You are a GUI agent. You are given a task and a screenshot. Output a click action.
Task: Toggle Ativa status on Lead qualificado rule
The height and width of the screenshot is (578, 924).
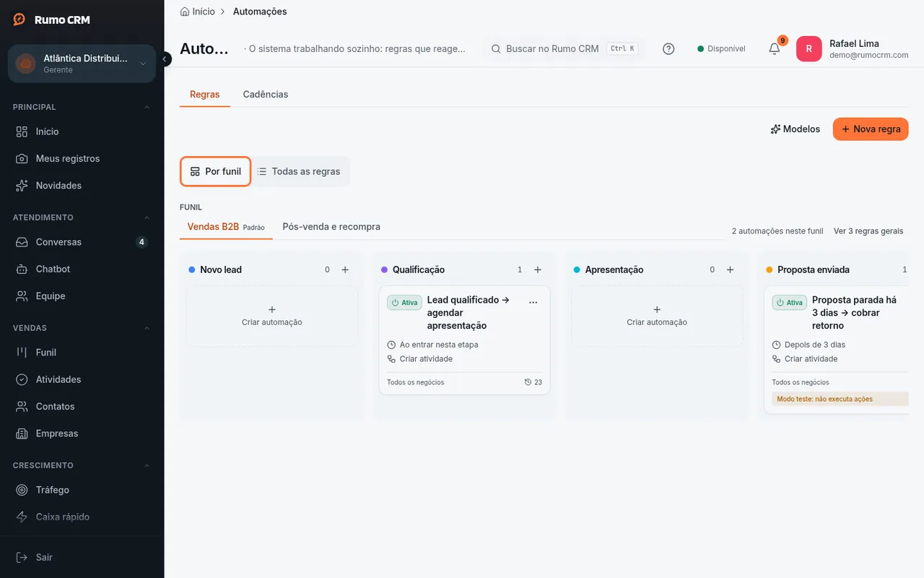(404, 303)
